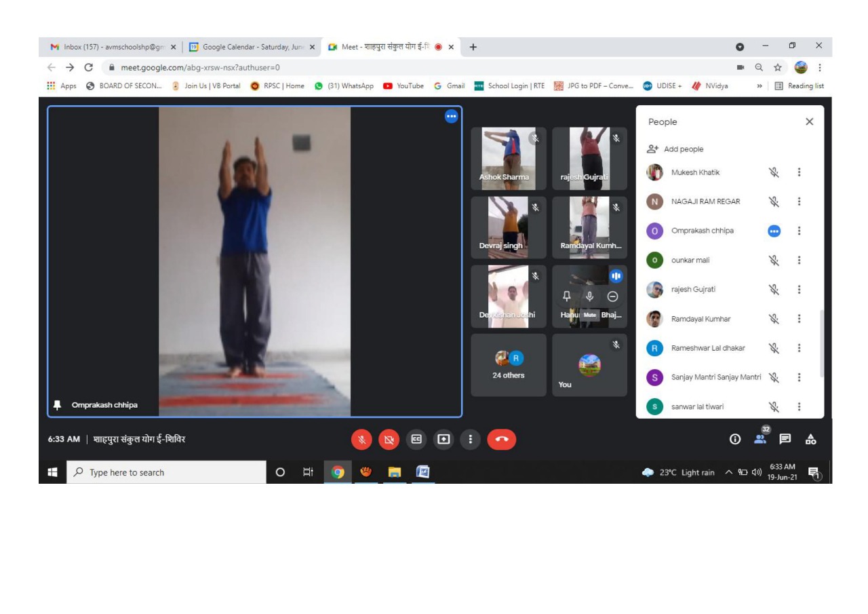Select Devraj singh video tile
This screenshot has height=614, width=868.
[x=509, y=227]
